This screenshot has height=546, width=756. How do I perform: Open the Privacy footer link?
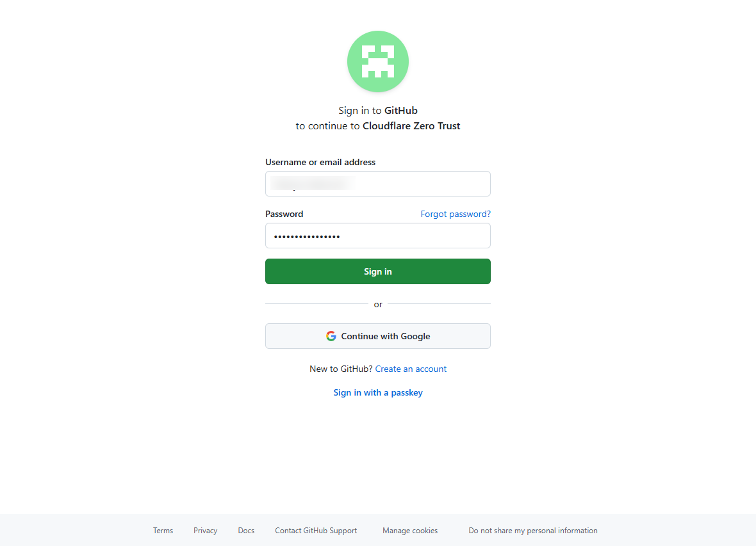tap(206, 531)
